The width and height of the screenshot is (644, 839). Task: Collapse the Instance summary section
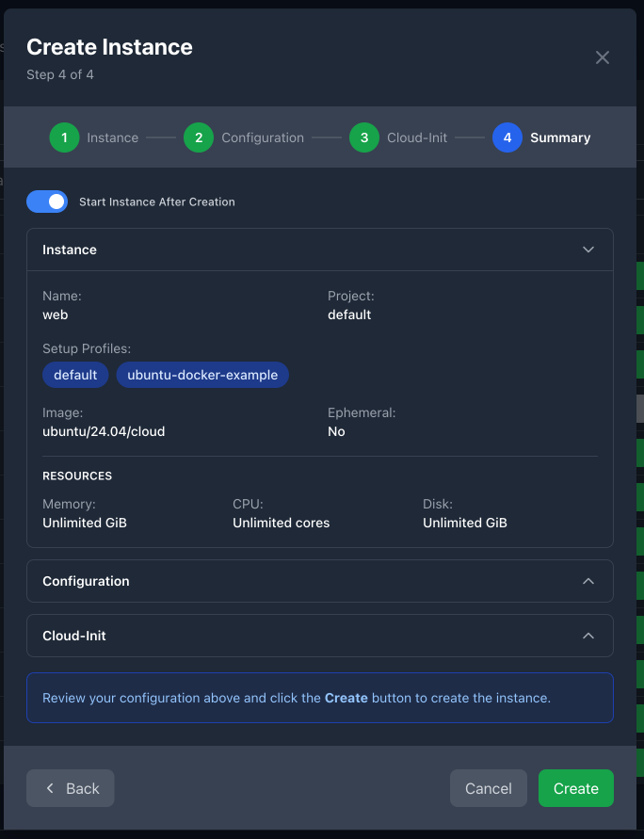(588, 250)
